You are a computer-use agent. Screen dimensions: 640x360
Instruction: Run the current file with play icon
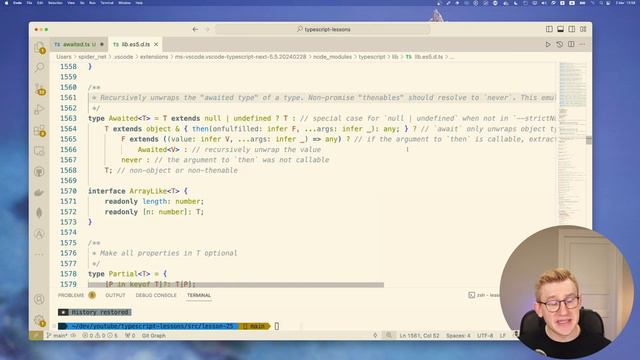[548, 44]
